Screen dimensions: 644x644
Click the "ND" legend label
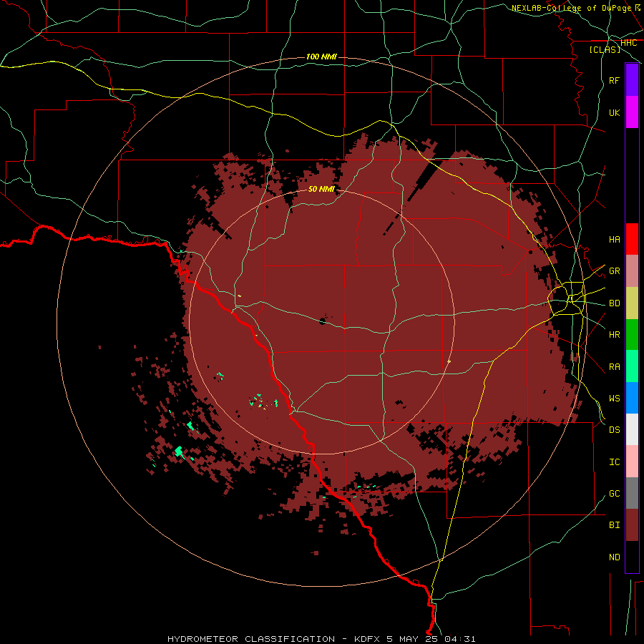coord(614,557)
